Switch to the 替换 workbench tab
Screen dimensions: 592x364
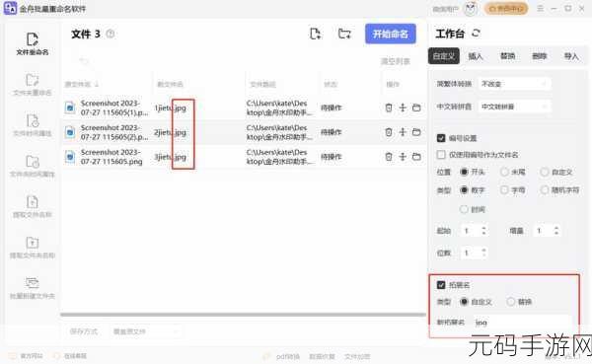tap(507, 56)
